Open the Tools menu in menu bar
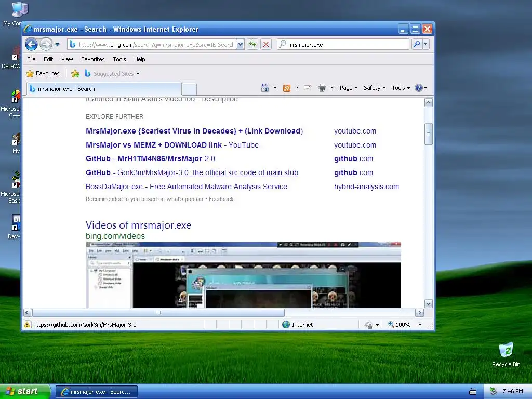The width and height of the screenshot is (532, 399). [119, 59]
